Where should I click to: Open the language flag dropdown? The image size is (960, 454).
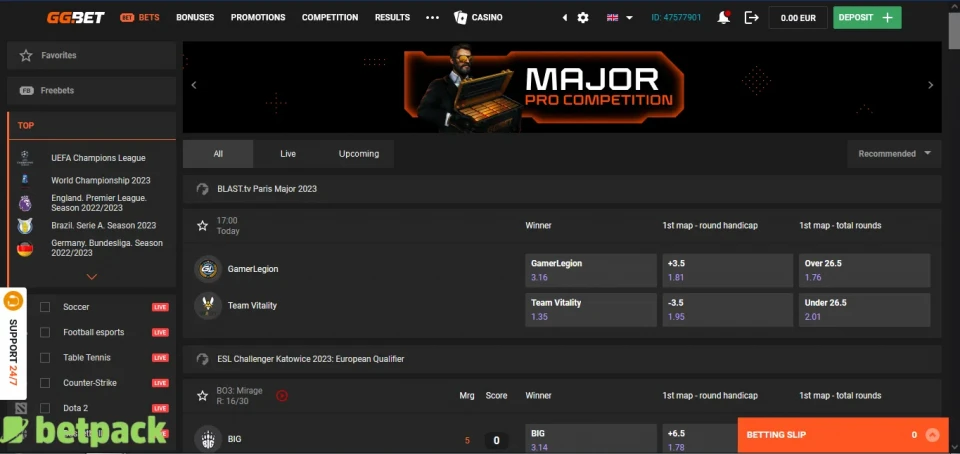tap(620, 18)
